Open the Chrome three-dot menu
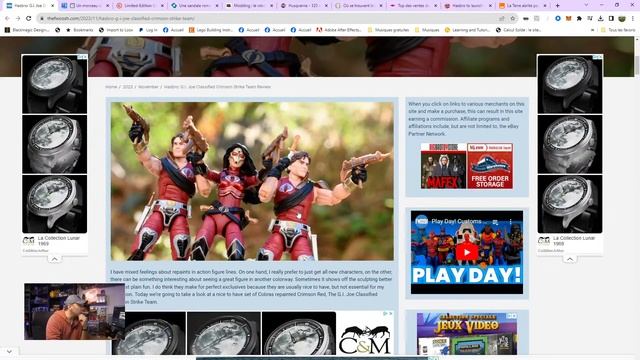The width and height of the screenshot is (640, 360). (x=633, y=18)
